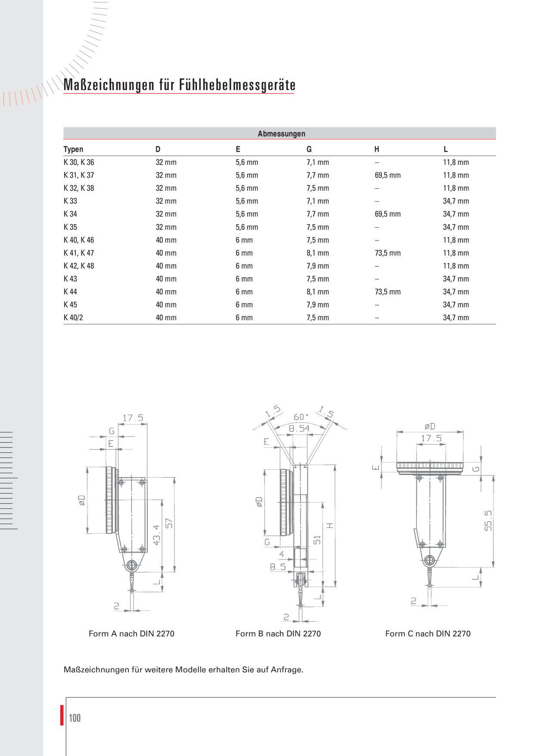534x756 pixels.
Task: Click the D value 40 mm in row K 43
Action: 166,279
